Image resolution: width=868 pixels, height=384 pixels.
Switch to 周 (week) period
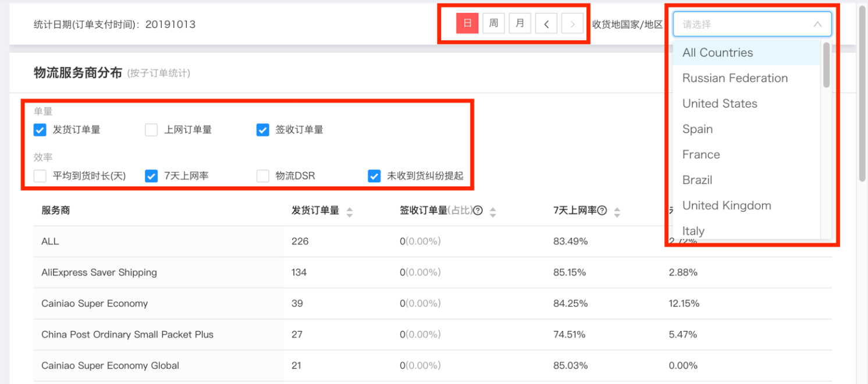pos(493,24)
